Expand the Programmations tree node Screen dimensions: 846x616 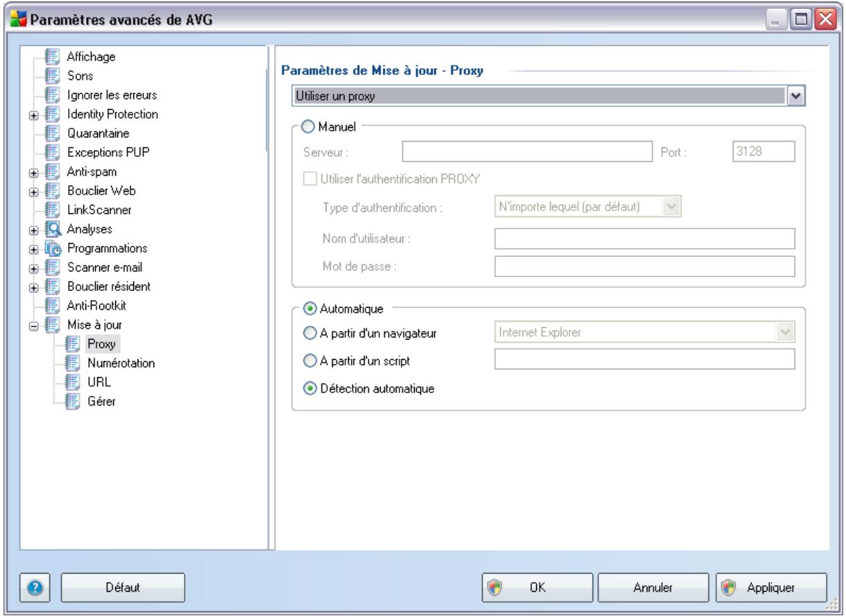pyautogui.click(x=33, y=248)
